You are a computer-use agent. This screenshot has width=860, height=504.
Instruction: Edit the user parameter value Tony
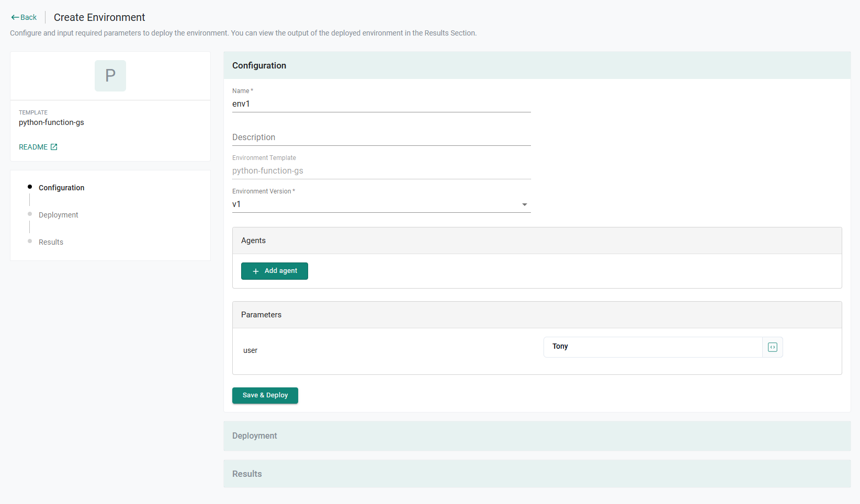pos(652,347)
